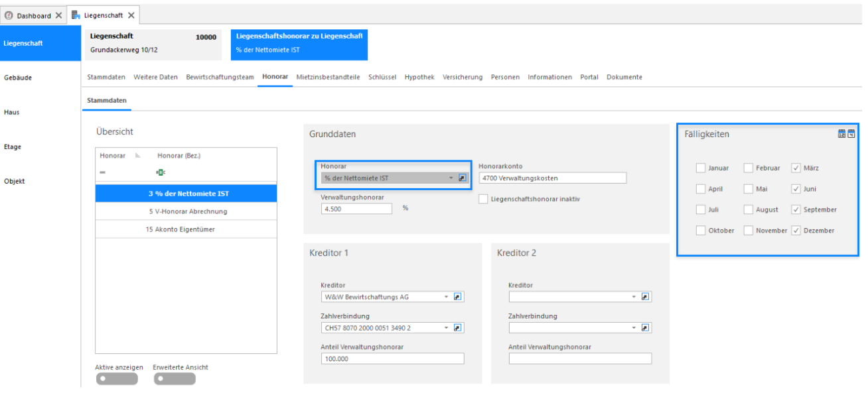Uncheck the März checkbox
Viewport: 868px width, 405px height.
796,168
